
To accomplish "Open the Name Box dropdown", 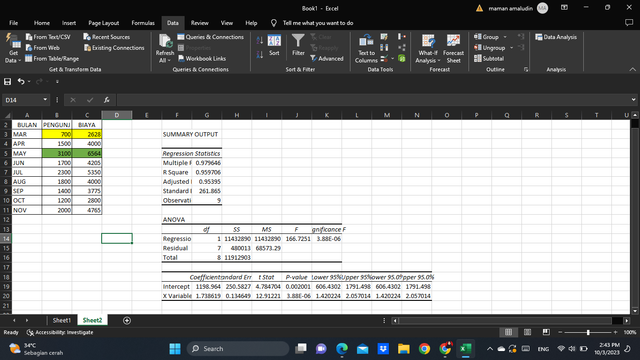I will tap(45, 100).
